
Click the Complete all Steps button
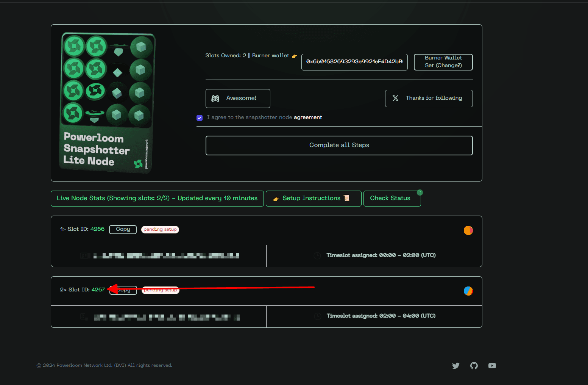click(x=339, y=146)
